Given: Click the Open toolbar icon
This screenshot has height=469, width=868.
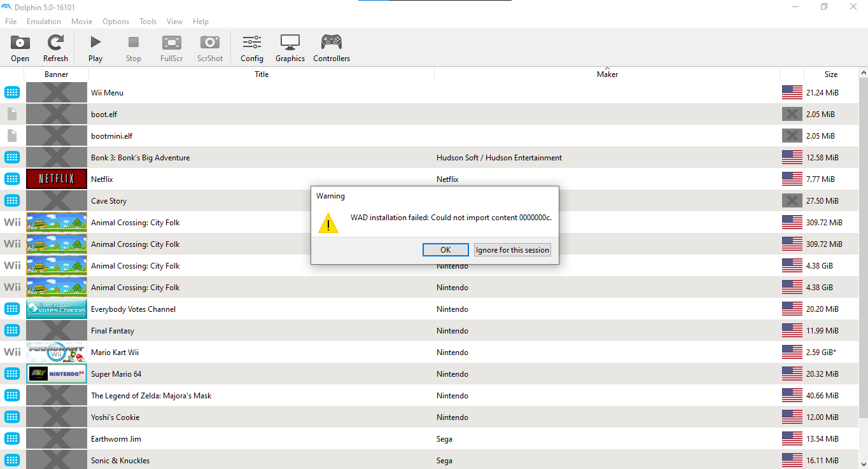Looking at the screenshot, I should (x=20, y=48).
